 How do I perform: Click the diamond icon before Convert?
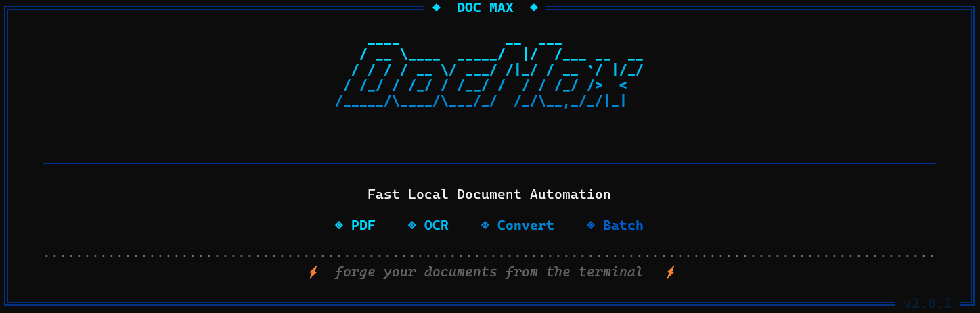(x=485, y=226)
